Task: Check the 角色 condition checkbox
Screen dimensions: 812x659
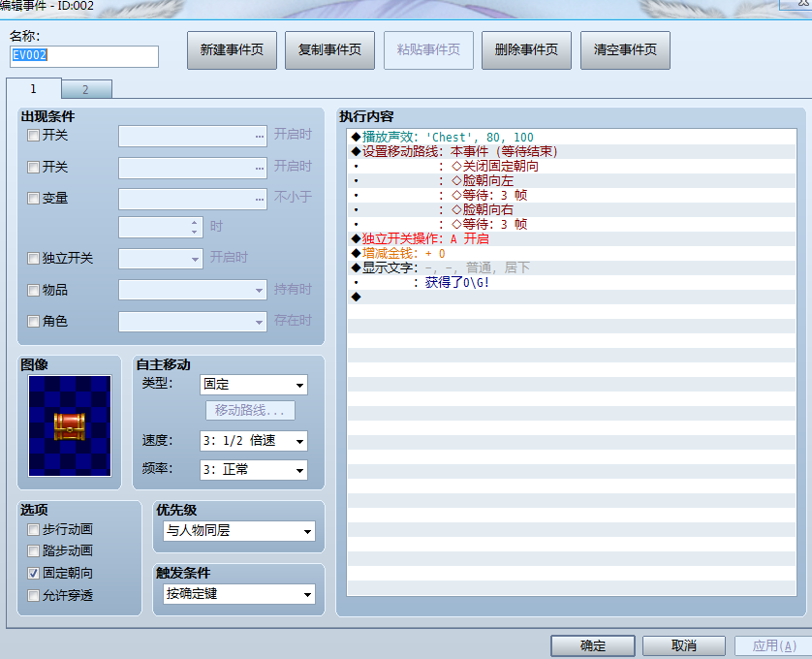Action: pos(33,321)
